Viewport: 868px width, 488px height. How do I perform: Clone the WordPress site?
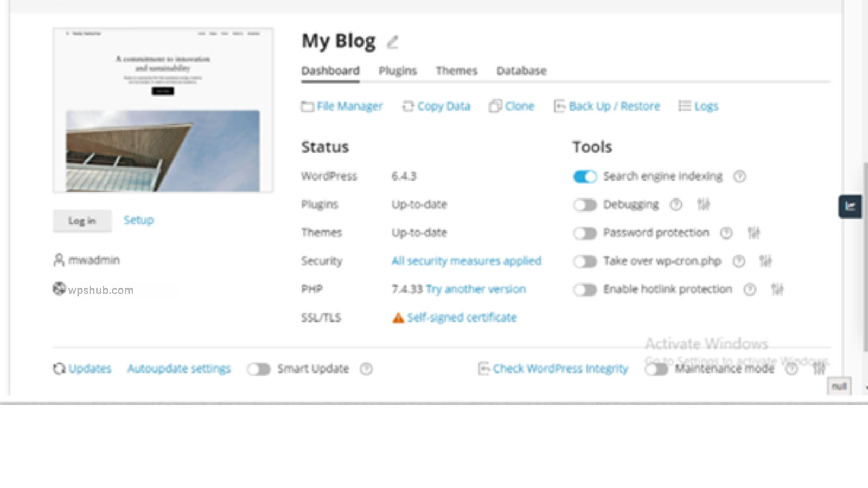pos(512,106)
